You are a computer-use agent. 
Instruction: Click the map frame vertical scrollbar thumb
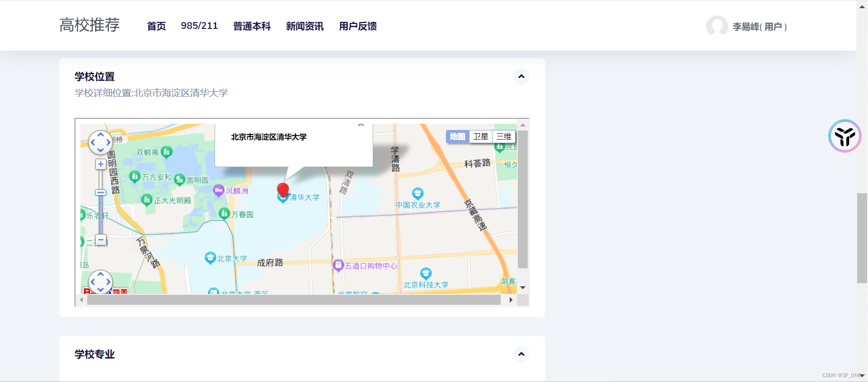(x=523, y=200)
